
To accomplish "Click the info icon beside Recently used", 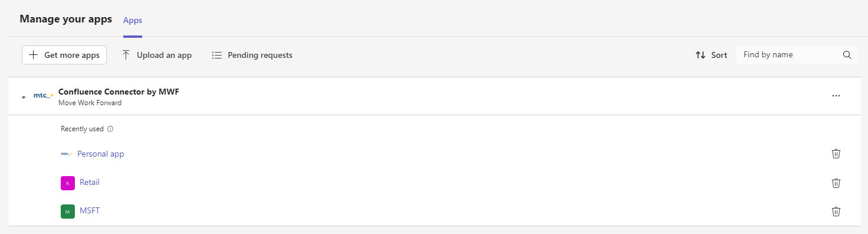I will 110,129.
